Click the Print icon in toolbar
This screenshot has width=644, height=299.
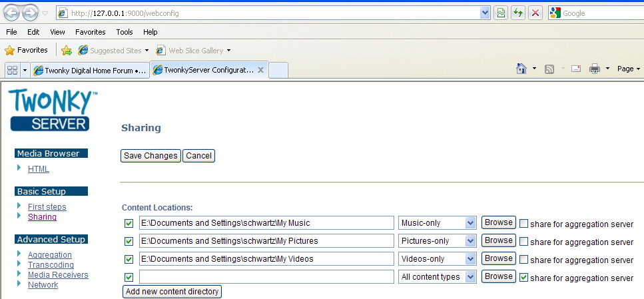594,69
